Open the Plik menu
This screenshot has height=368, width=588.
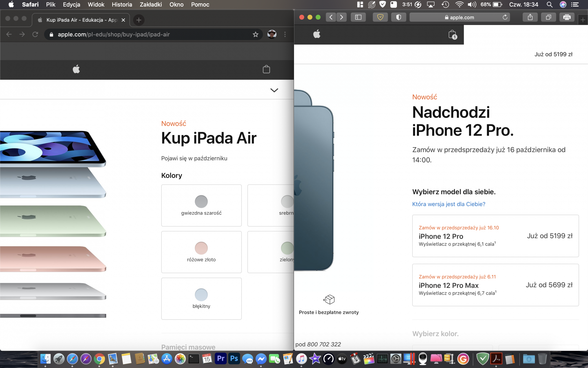tap(51, 4)
